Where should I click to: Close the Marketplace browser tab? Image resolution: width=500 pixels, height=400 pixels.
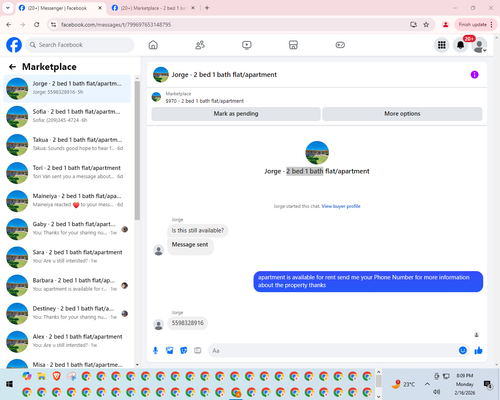193,8
